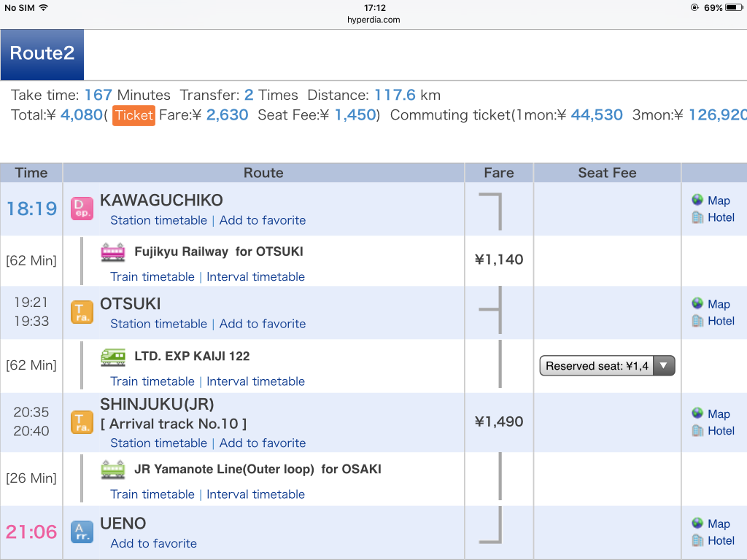Click the blue Arr. arrival icon at UENO
Image resolution: width=747 pixels, height=560 pixels.
pyautogui.click(x=82, y=532)
